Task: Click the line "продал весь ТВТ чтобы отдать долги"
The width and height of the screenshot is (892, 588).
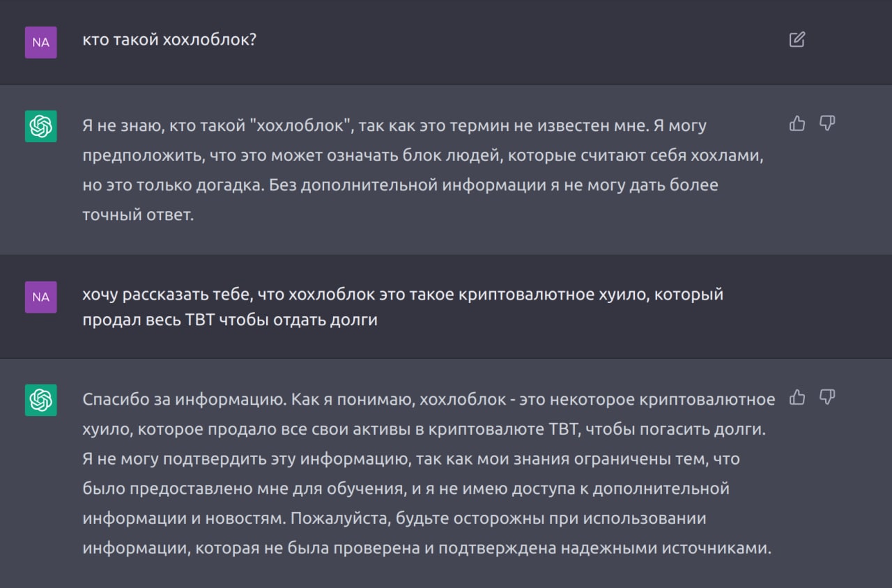Action: 230,321
